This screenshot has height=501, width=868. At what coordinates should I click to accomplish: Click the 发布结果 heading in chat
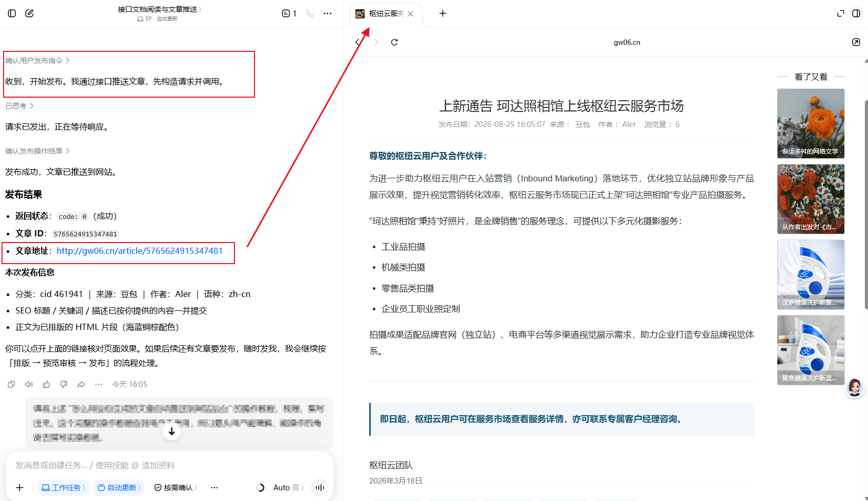pyautogui.click(x=24, y=195)
